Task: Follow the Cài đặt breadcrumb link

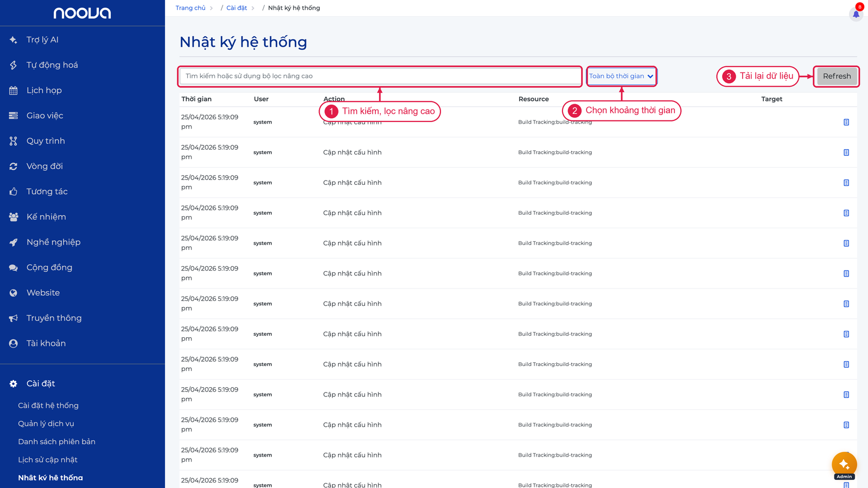Action: 237,8
